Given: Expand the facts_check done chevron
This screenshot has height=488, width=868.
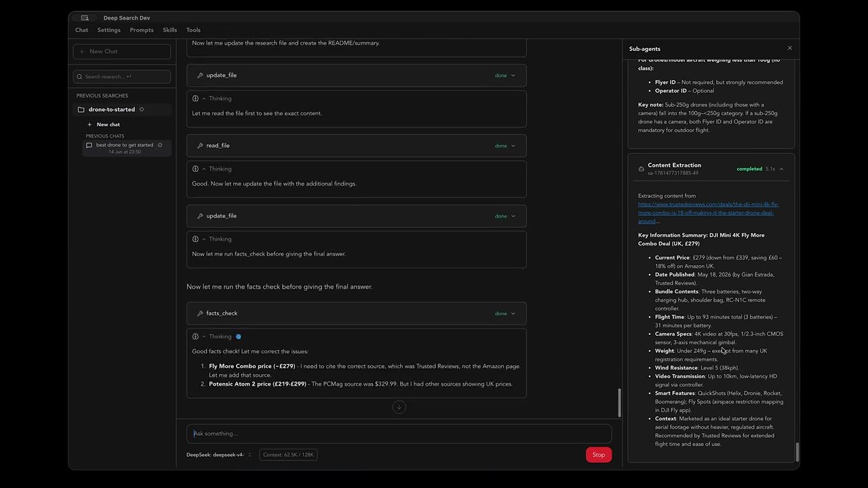Looking at the screenshot, I should 513,313.
